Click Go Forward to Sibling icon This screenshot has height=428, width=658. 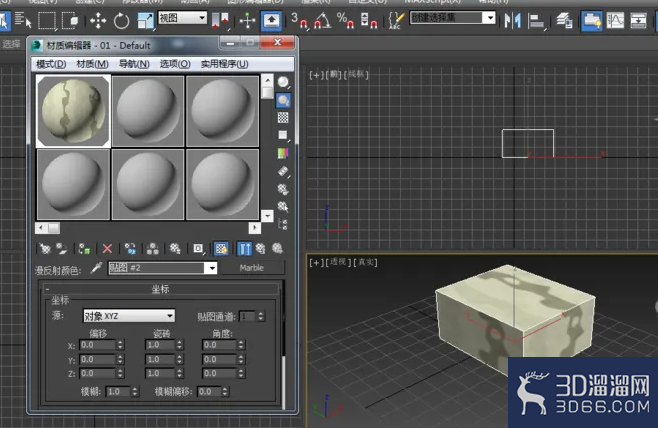coord(277,249)
